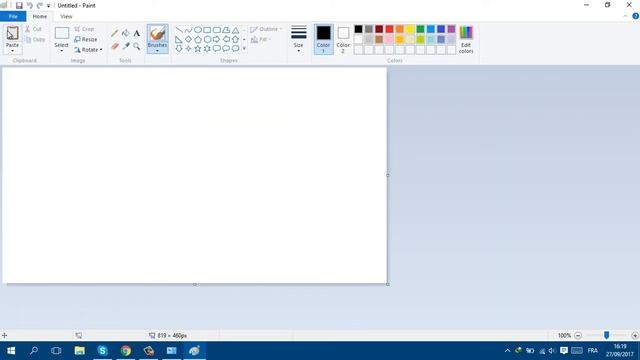Select the Text tool
Viewport: 640px width, 360px height.
point(137,33)
